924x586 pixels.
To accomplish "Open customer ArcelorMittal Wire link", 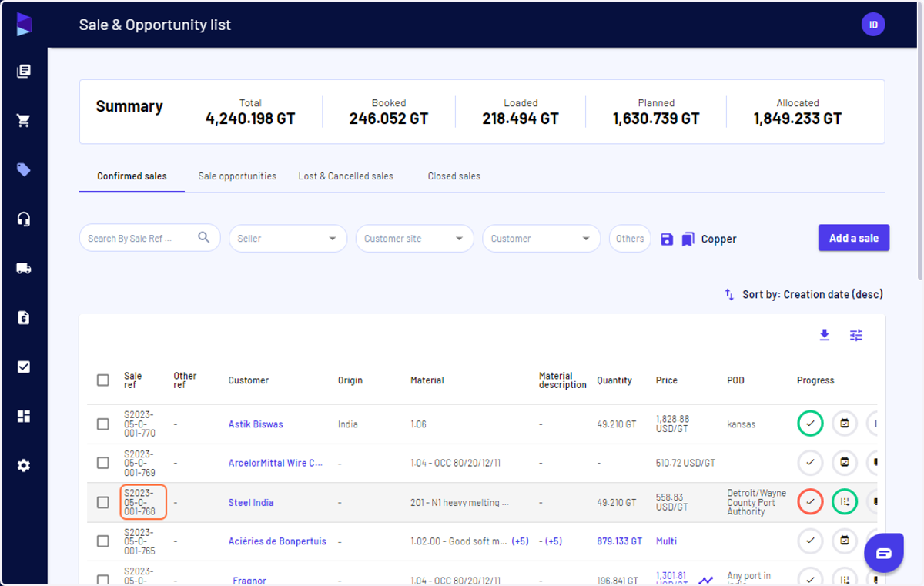I will (x=276, y=463).
